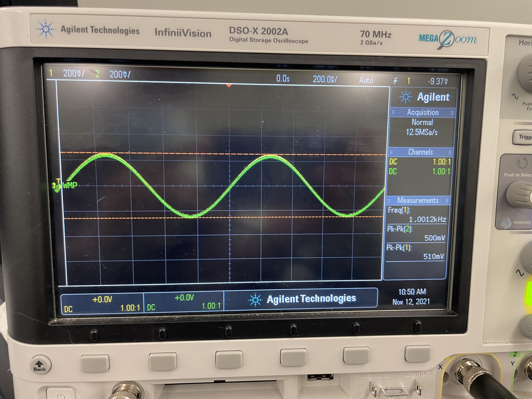Click the starburst icon in bottom softkey label
Viewport: 532px width, 399px height.
coord(255,300)
